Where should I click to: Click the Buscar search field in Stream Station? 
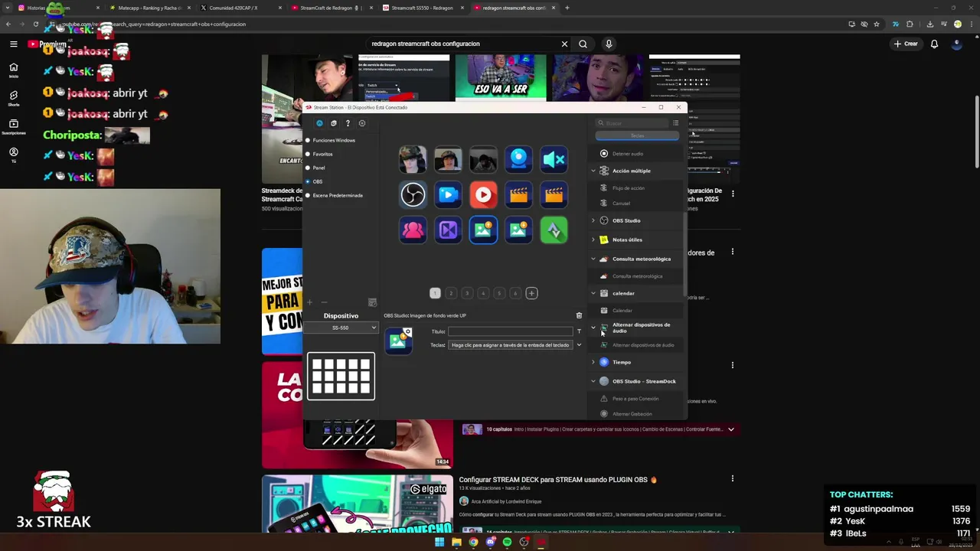click(x=632, y=123)
